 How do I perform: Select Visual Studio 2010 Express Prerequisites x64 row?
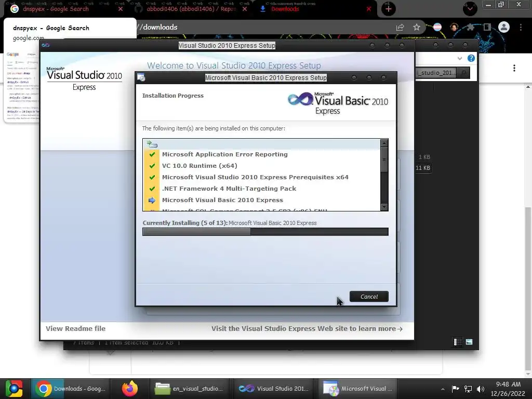[262, 177]
